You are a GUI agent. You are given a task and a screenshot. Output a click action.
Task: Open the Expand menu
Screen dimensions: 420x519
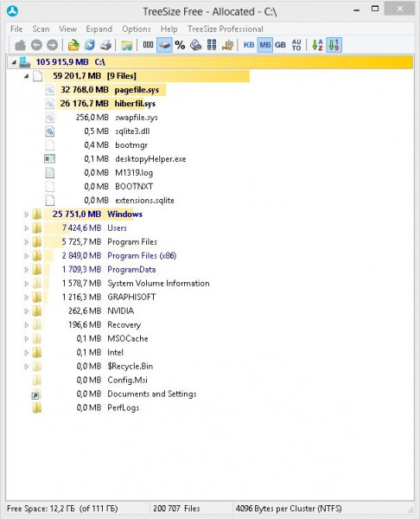coord(99,29)
